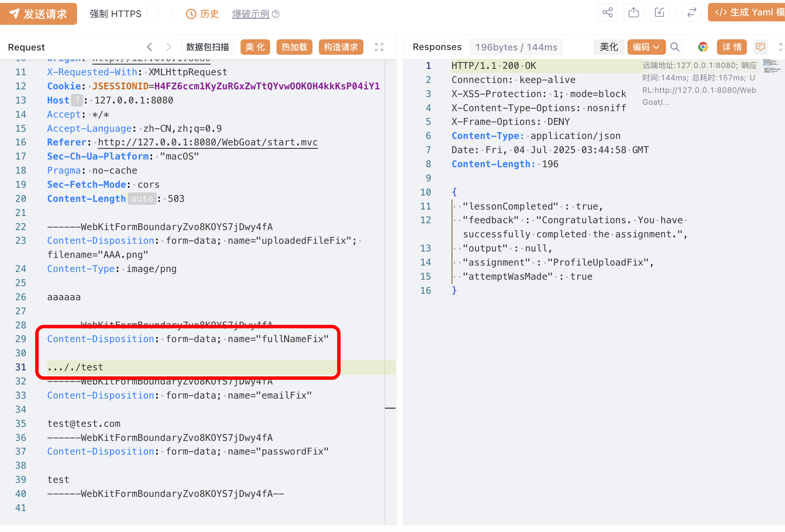The height and width of the screenshot is (532, 785).
Task: Click the Sec-Ch-Ua-Platform "macOS" header
Action: click(x=123, y=157)
